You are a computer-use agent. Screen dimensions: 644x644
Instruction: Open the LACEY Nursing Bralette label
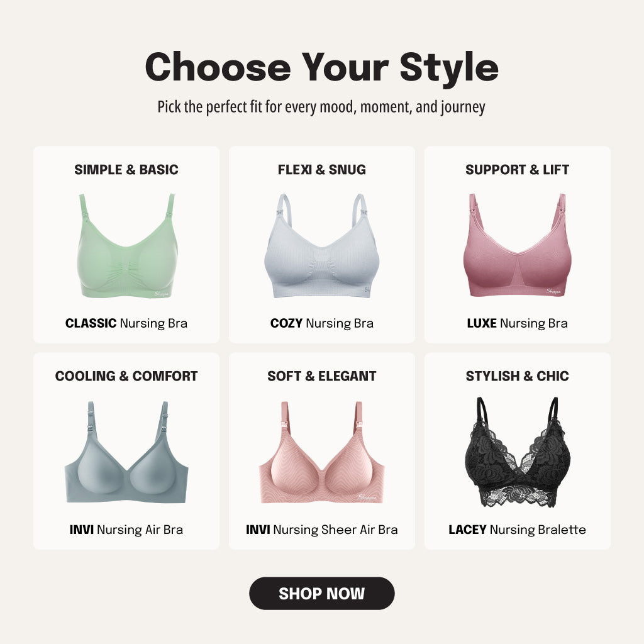pyautogui.click(x=517, y=530)
